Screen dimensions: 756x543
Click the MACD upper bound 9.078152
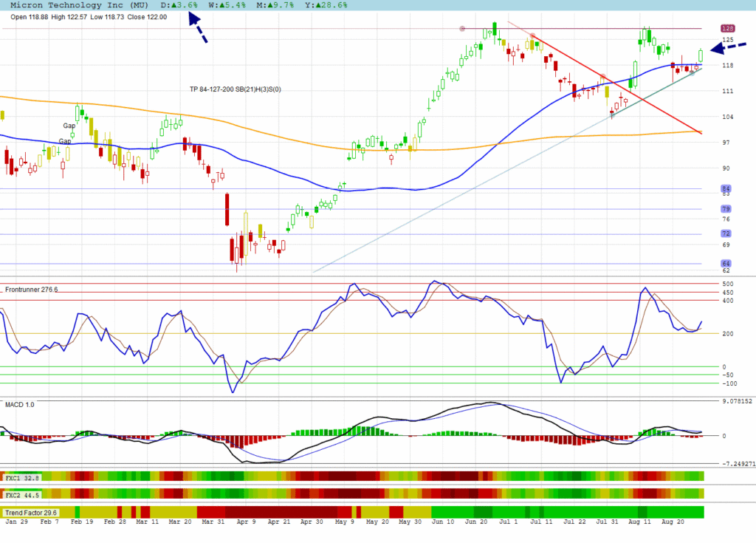pos(738,401)
